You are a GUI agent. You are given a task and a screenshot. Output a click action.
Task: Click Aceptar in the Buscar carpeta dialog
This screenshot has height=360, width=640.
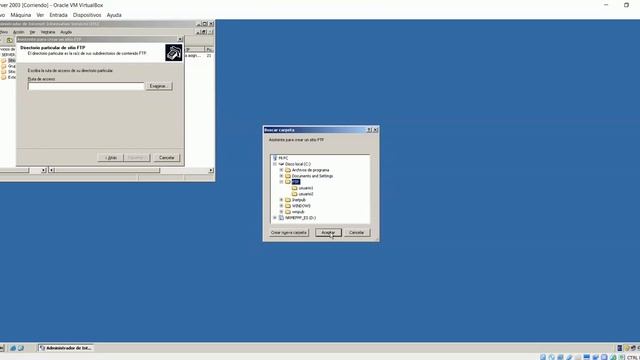pos(328,232)
